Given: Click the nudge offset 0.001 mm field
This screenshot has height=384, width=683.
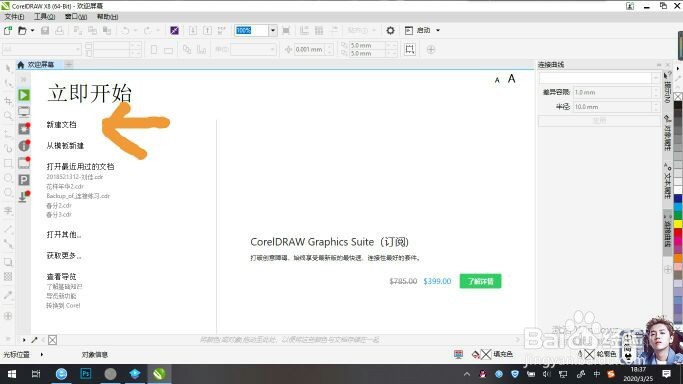Looking at the screenshot, I should 309,50.
